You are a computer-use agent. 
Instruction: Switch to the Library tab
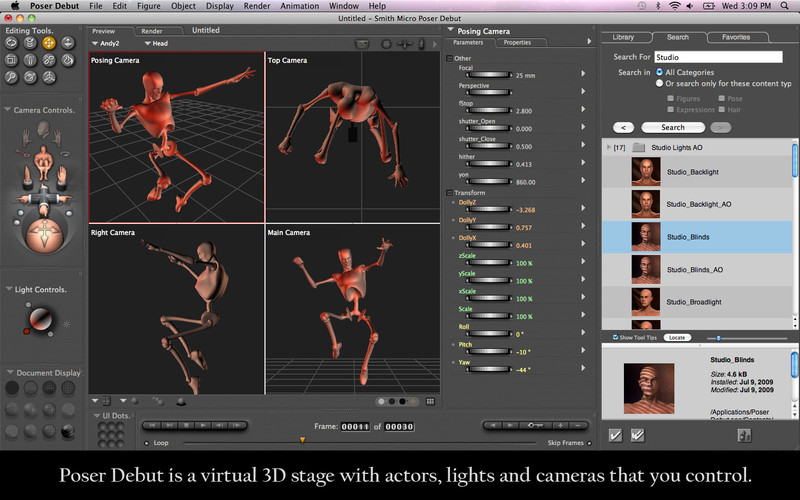pyautogui.click(x=623, y=37)
